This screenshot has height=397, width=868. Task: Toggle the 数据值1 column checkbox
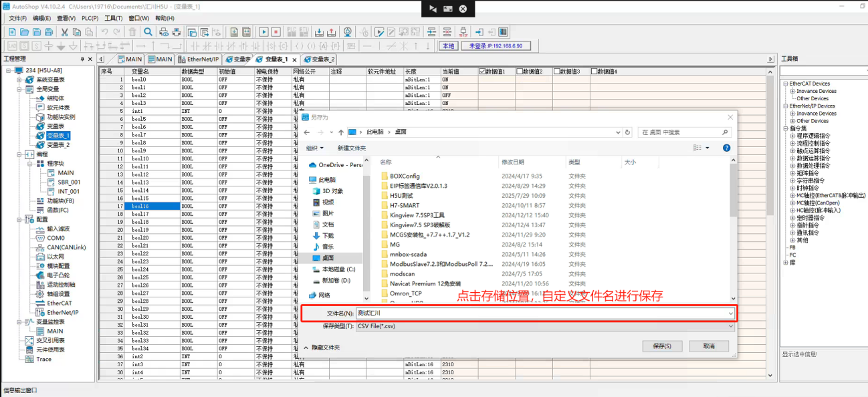(483, 72)
